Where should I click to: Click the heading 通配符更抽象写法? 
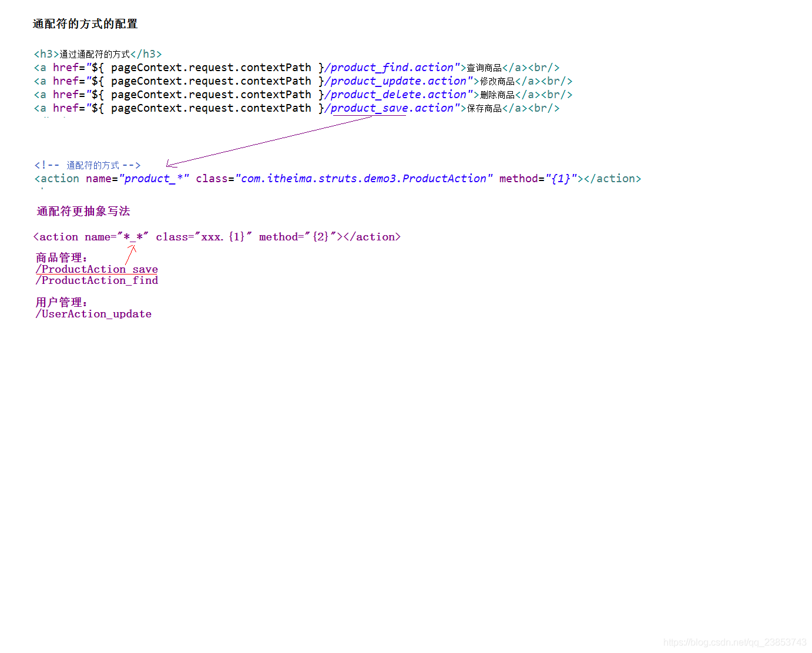coord(83,212)
